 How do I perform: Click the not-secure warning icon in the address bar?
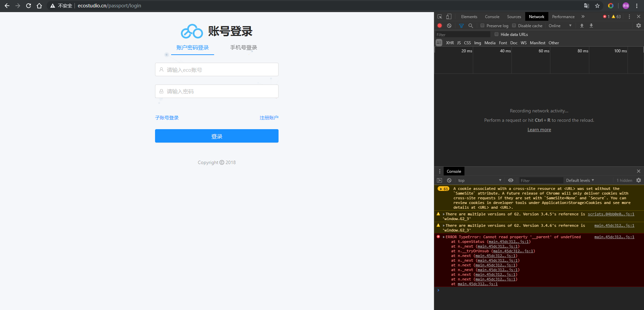[x=53, y=6]
